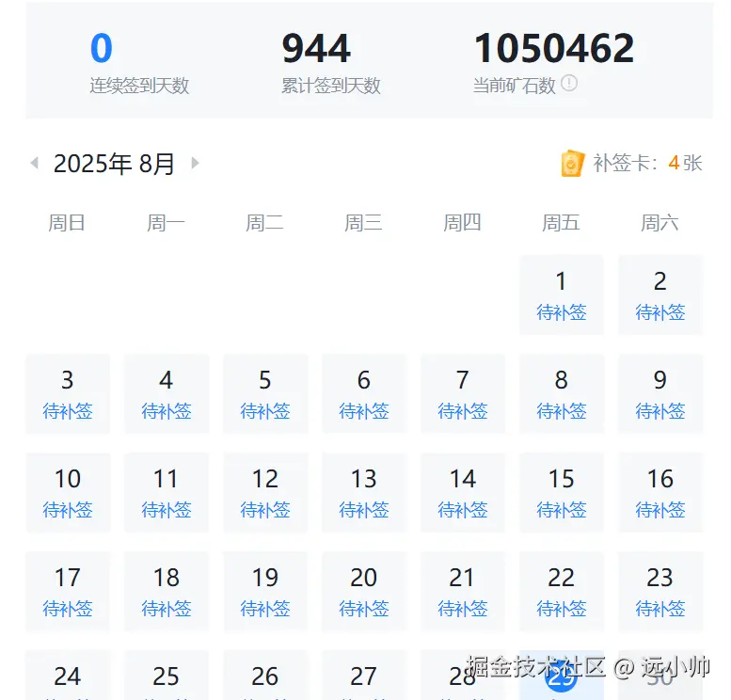The height and width of the screenshot is (700, 731).
Task: Click the make-up card icon
Action: pos(572,164)
